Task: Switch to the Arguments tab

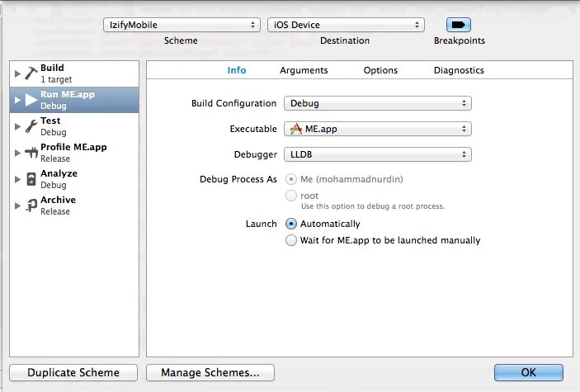Action: pyautogui.click(x=304, y=70)
